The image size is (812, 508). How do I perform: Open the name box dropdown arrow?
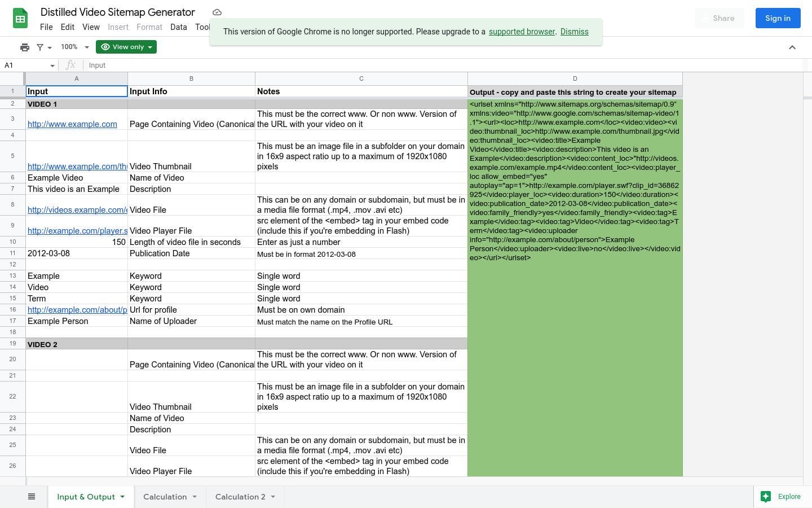tap(52, 65)
